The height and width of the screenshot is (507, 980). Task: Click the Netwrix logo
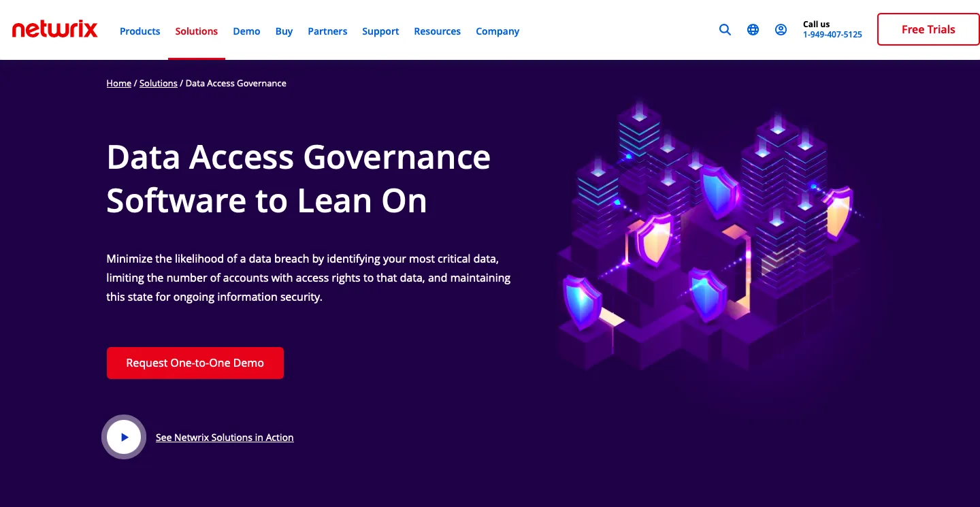point(54,29)
